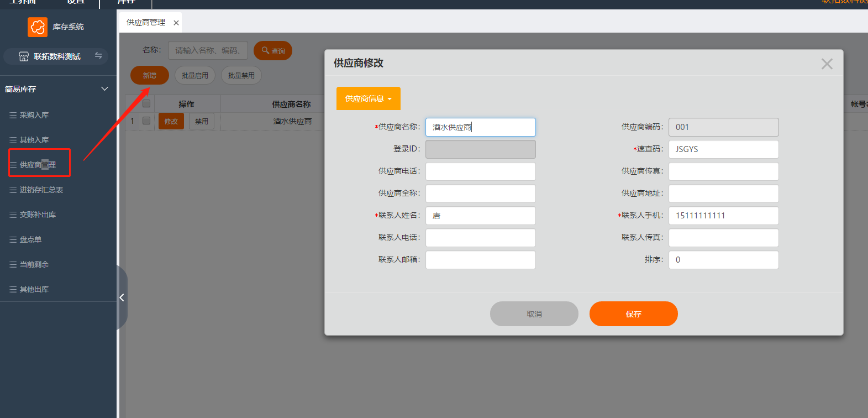Click the 供应商传真 input field
The height and width of the screenshot is (418, 868).
coord(724,171)
